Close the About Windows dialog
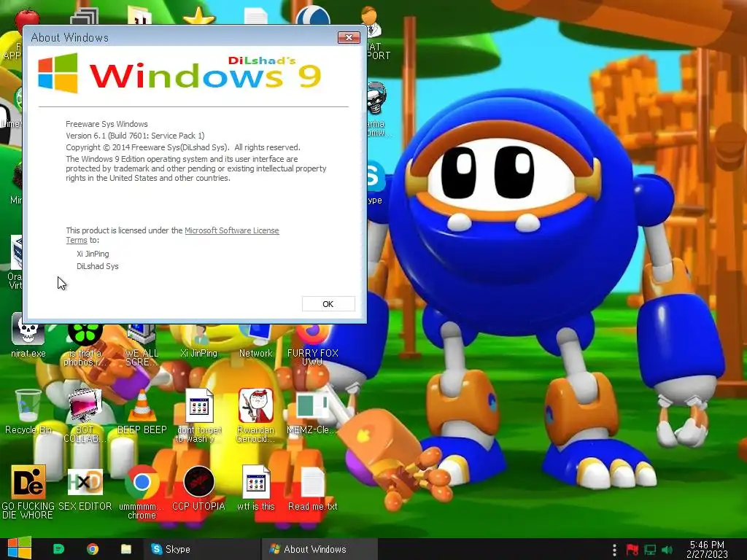The width and height of the screenshot is (747, 560). pyautogui.click(x=349, y=37)
